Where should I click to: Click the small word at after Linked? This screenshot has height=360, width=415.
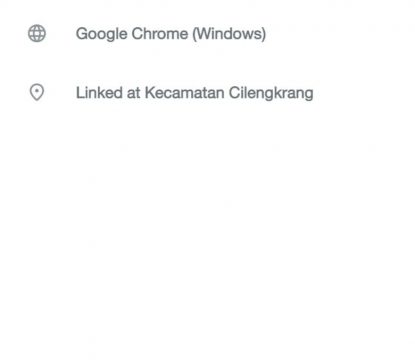pyautogui.click(x=133, y=93)
